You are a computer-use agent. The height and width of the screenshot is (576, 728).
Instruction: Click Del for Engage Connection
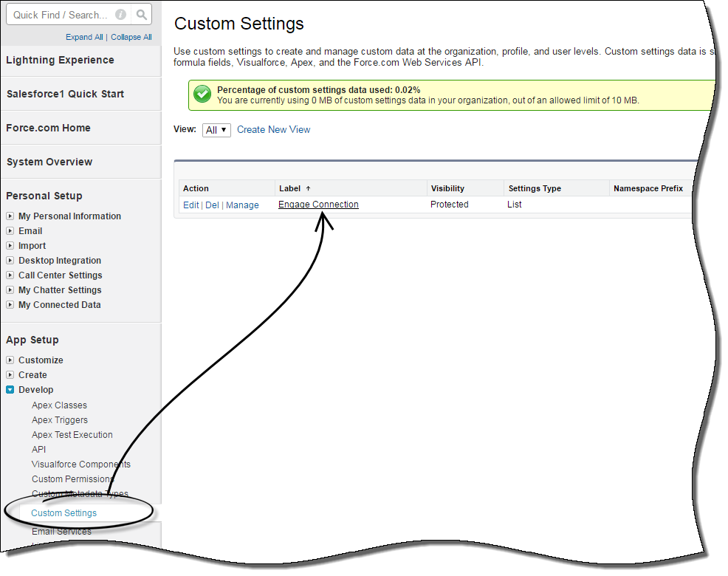[x=212, y=205]
